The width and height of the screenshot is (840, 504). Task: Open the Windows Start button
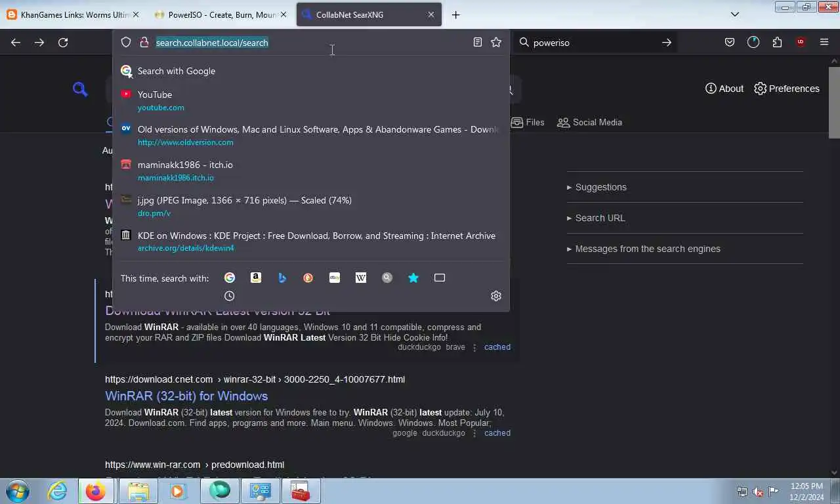click(x=16, y=491)
